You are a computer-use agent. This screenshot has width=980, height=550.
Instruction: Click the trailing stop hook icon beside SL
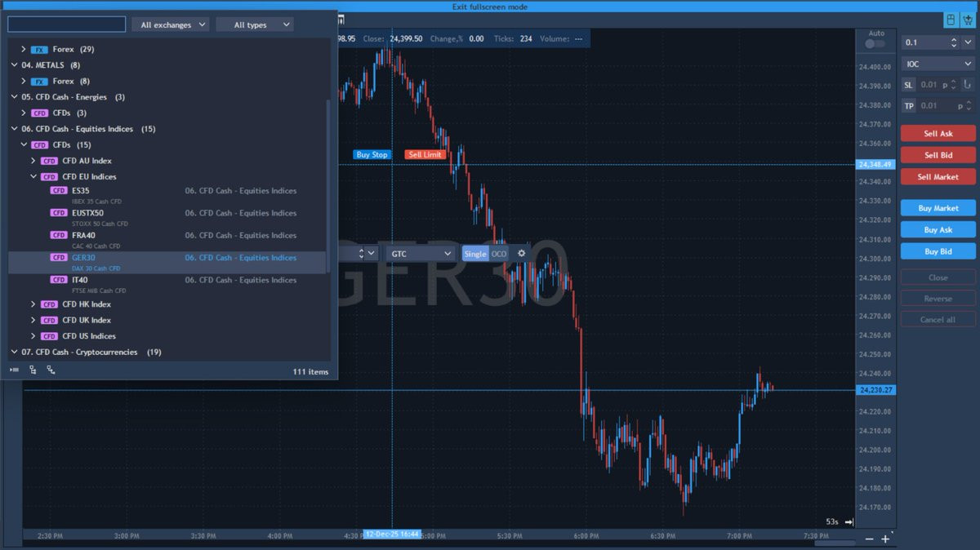tap(968, 84)
